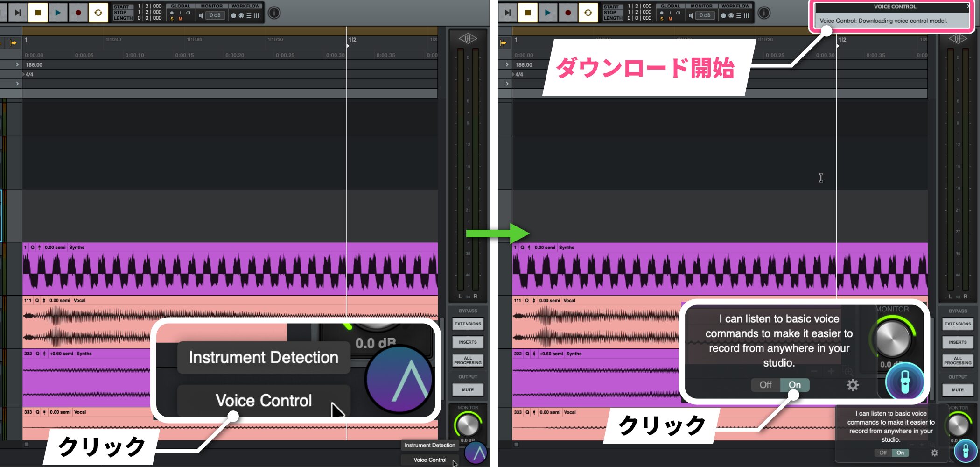Click the enlarged blue microphone voice icon
The height and width of the screenshot is (467, 980).
click(x=904, y=381)
